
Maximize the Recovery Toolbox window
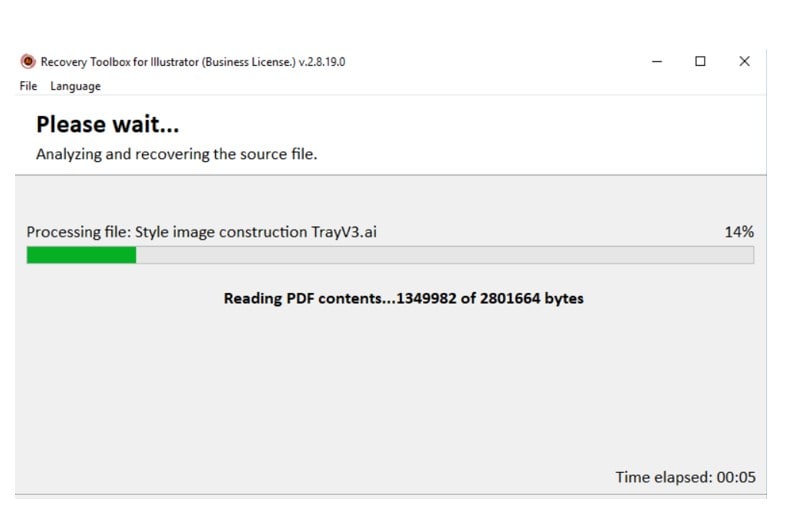[700, 61]
